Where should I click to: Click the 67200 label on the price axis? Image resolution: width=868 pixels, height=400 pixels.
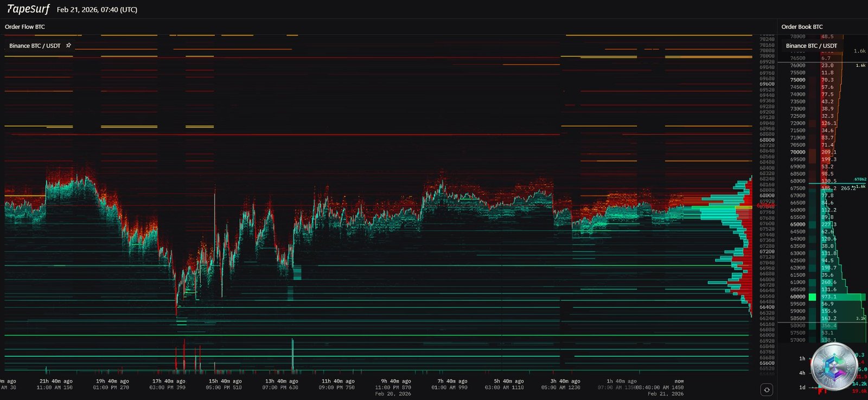point(767,251)
